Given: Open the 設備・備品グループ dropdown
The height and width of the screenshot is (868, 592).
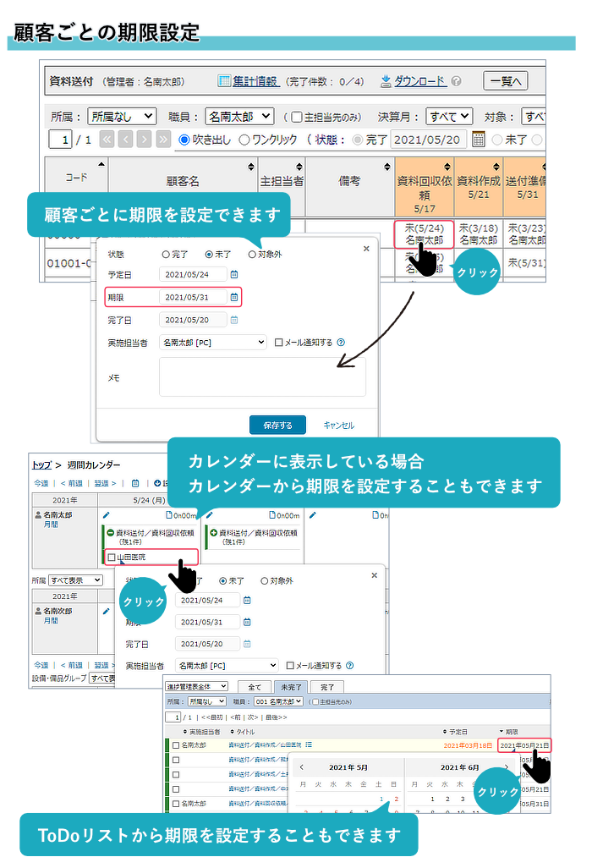Looking at the screenshot, I should [x=102, y=678].
